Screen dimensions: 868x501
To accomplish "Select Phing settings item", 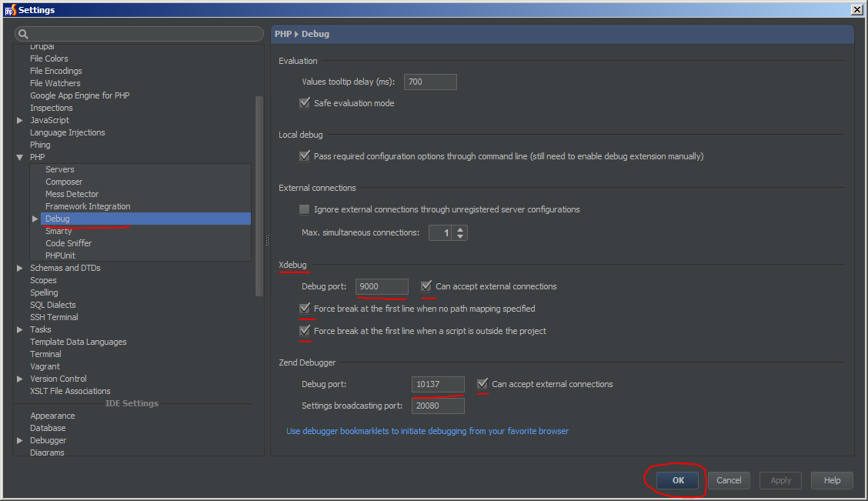I will tap(40, 145).
